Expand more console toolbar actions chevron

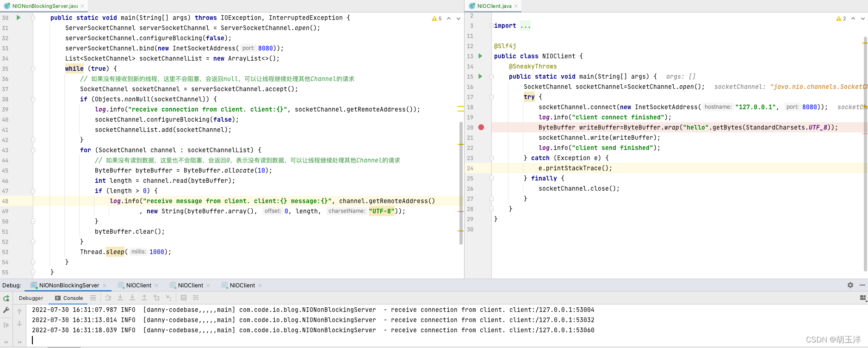(19, 342)
